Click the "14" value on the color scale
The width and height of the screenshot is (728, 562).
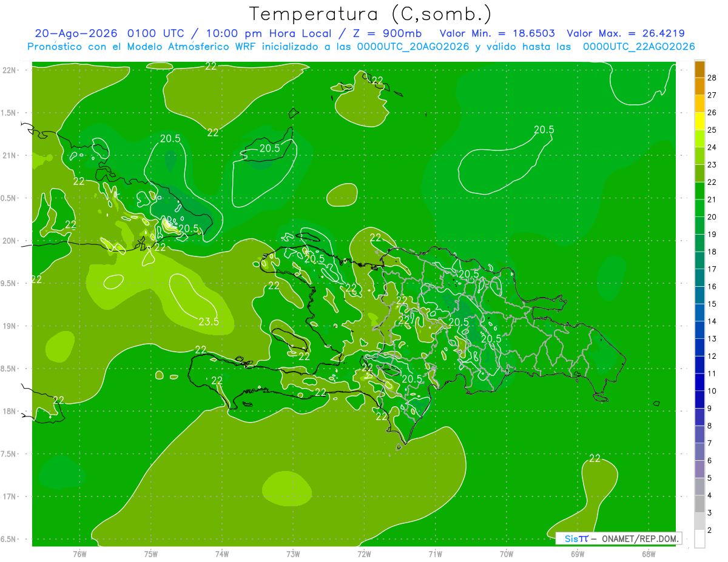tap(712, 321)
